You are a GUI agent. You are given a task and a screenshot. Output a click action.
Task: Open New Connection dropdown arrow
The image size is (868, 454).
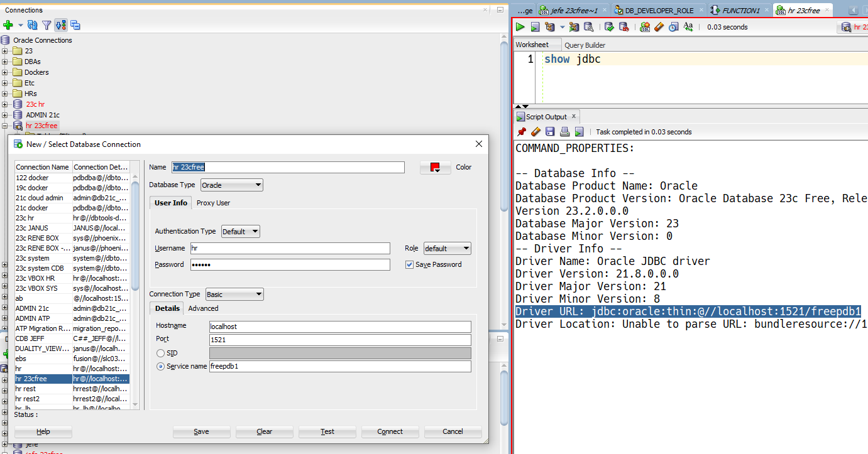(20, 26)
